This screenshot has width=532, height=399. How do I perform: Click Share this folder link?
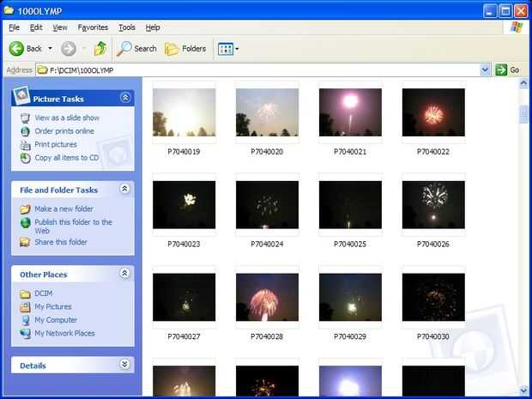(x=61, y=242)
